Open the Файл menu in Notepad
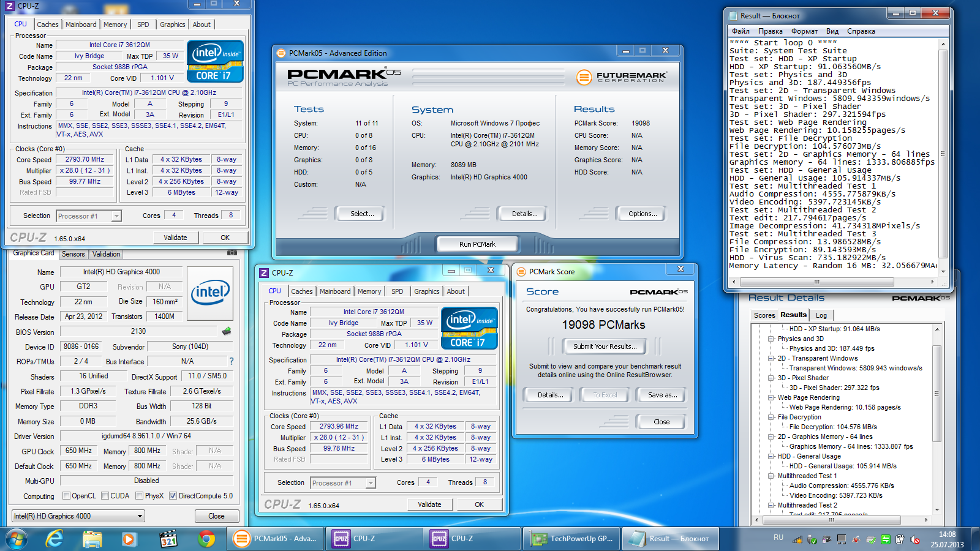The height and width of the screenshot is (551, 980). click(x=741, y=31)
